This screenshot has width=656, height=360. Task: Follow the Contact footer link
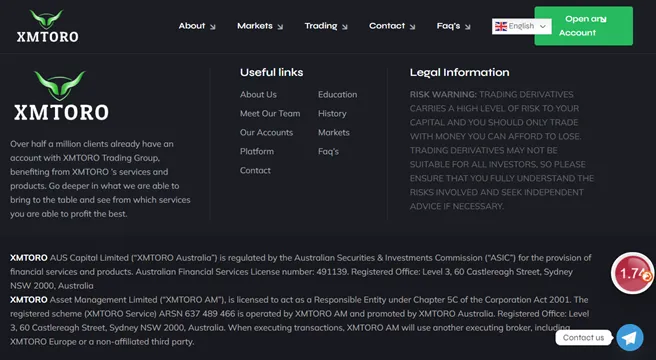[x=255, y=170]
